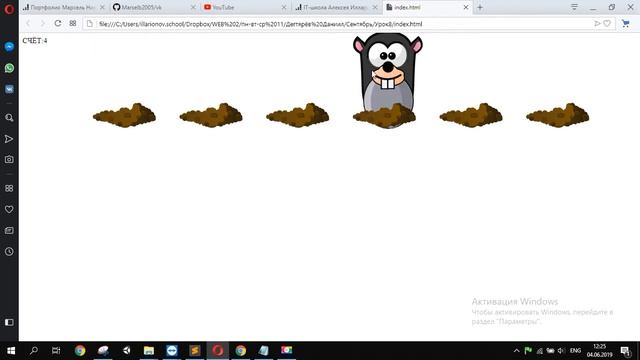Open the shopping cart extension icon
The width and height of the screenshot is (640, 360).
(x=626, y=24)
